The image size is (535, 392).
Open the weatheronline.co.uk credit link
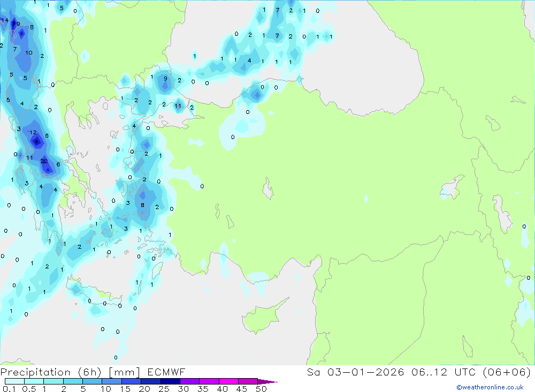click(490, 387)
